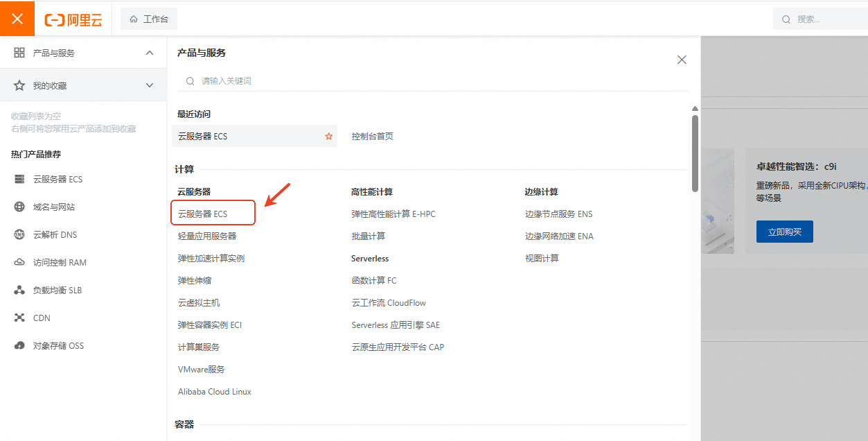Viewport: 868px width, 441px height.
Task: Click the 高性能计算 subheading
Action: click(x=372, y=192)
